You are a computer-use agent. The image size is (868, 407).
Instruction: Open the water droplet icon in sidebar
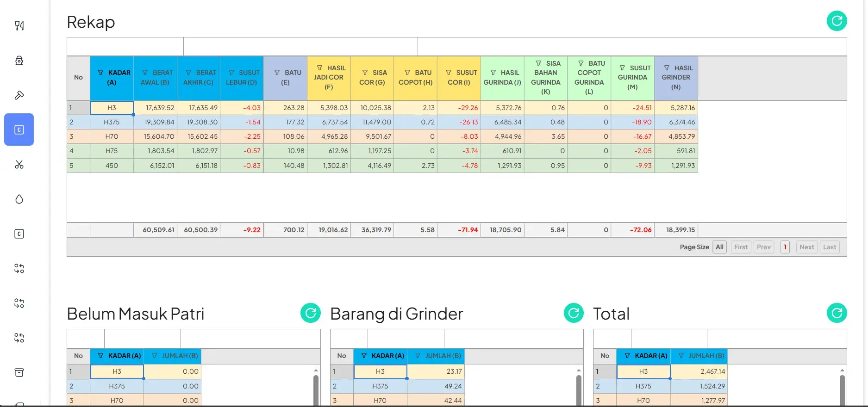pyautogui.click(x=19, y=199)
